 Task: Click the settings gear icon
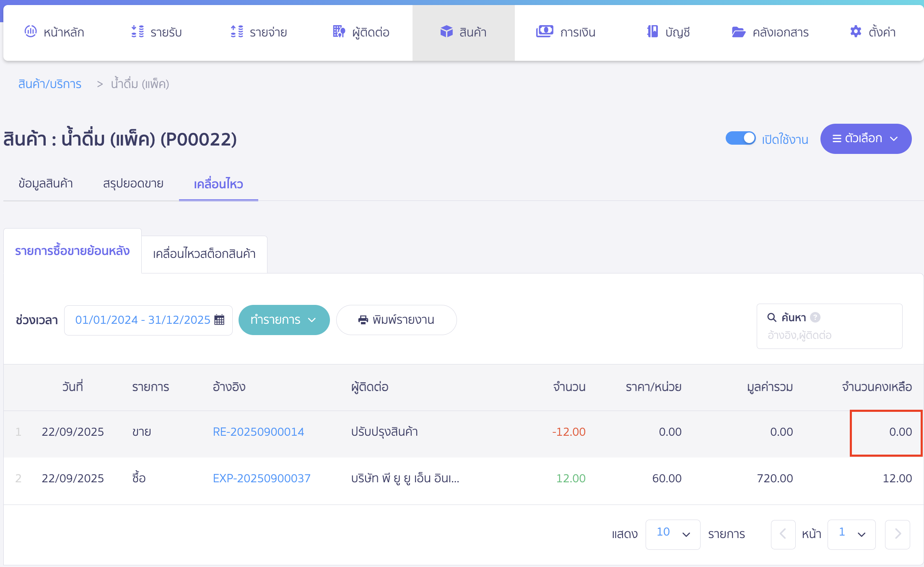(x=856, y=31)
